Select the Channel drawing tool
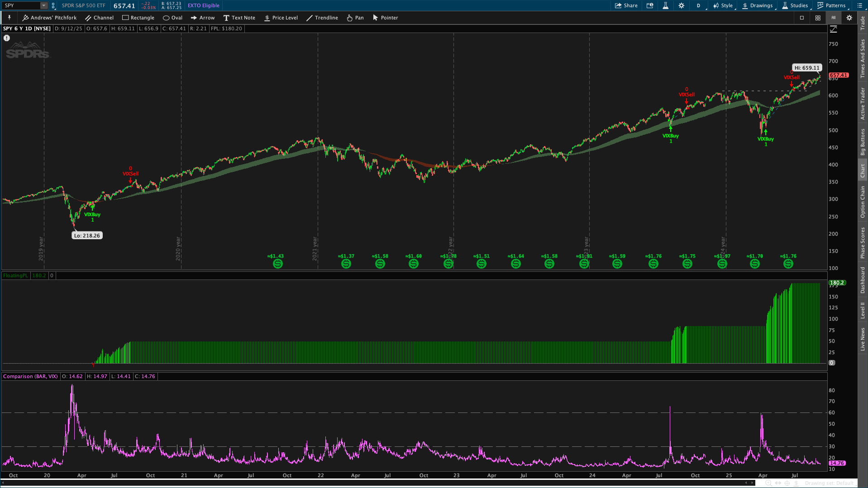This screenshot has height=488, width=868. click(99, 18)
